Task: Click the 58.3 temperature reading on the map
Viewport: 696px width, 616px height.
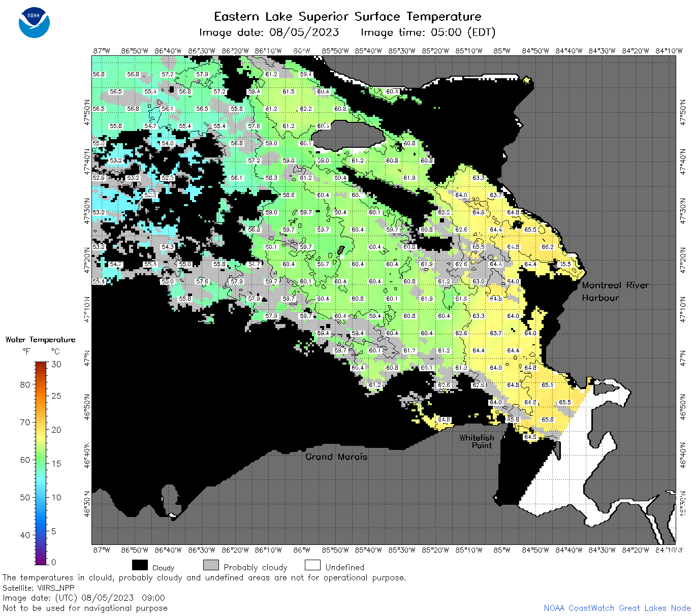Action: point(271,178)
